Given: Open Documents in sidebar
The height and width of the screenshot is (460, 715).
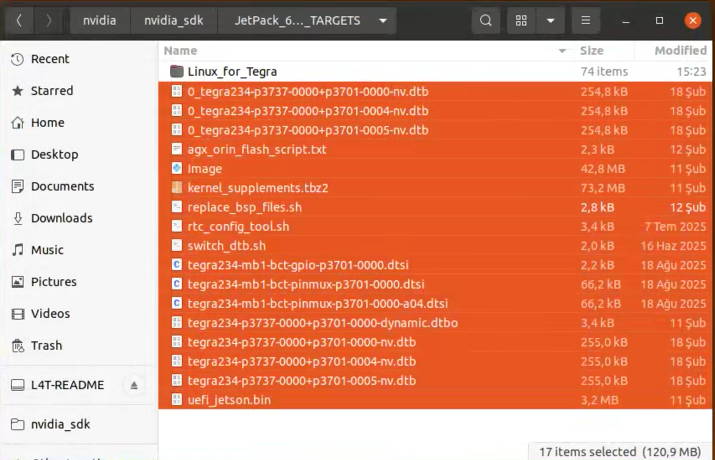Looking at the screenshot, I should tap(79, 186).
